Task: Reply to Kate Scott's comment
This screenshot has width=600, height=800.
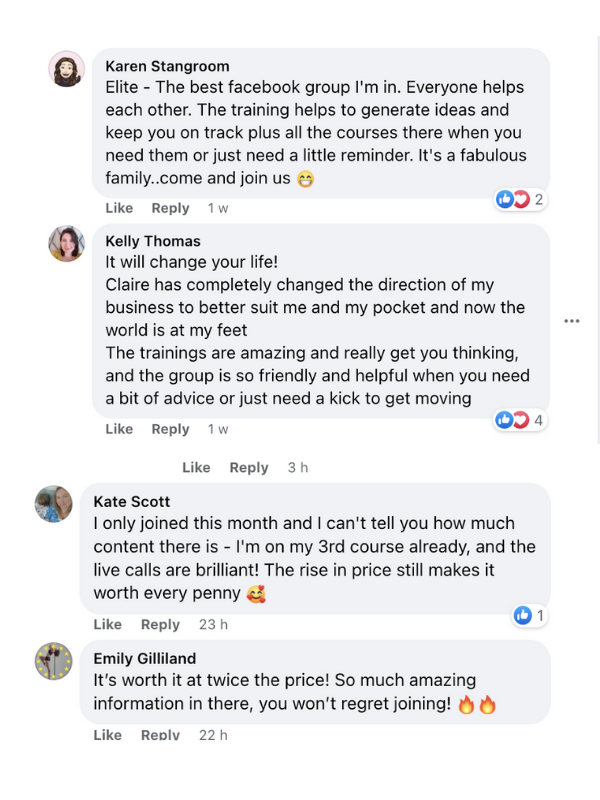Action: point(160,624)
